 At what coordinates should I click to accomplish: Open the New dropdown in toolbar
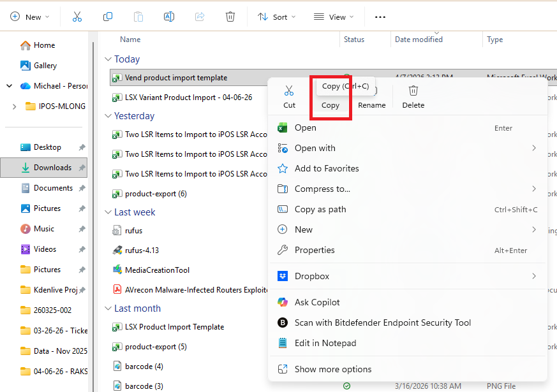30,17
